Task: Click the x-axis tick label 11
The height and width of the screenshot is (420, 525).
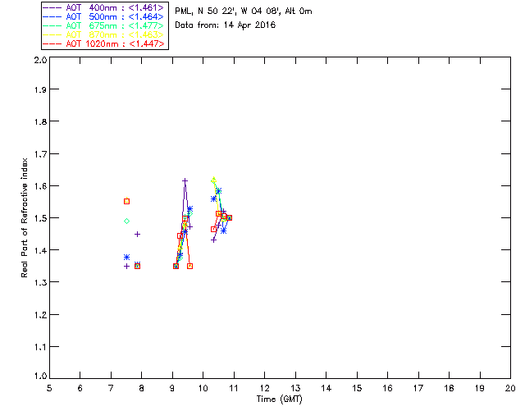Action: [x=234, y=388]
